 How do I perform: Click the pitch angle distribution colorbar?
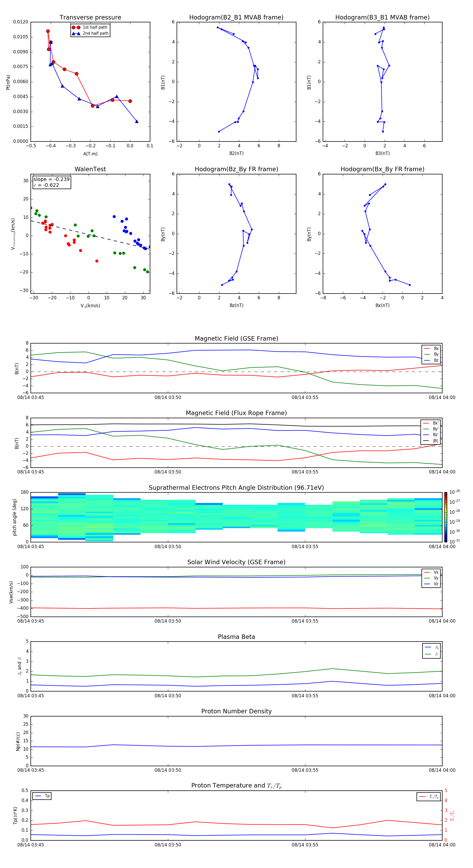click(446, 517)
